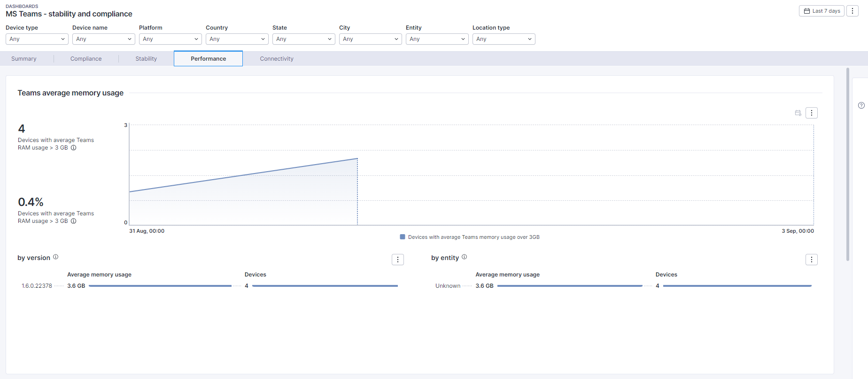Open dashboard options kebab menu beside Last 7 days

pos(852,11)
